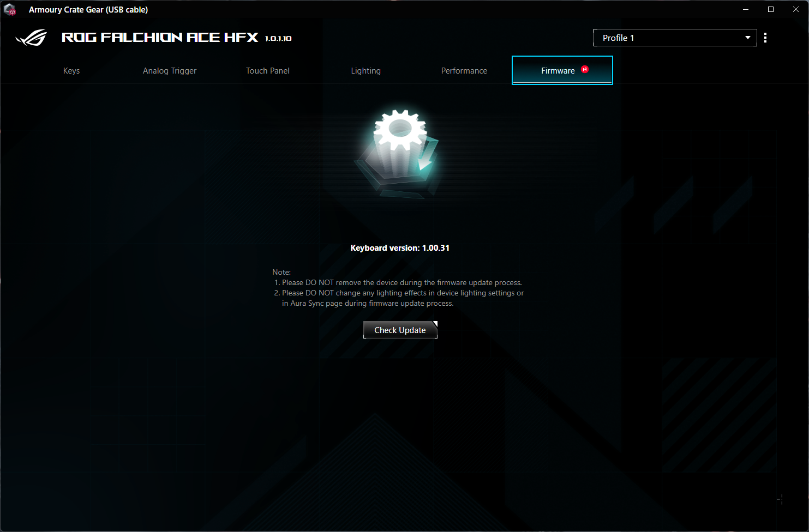Click the note about lighting effects settings
The image size is (809, 532).
tap(399, 298)
